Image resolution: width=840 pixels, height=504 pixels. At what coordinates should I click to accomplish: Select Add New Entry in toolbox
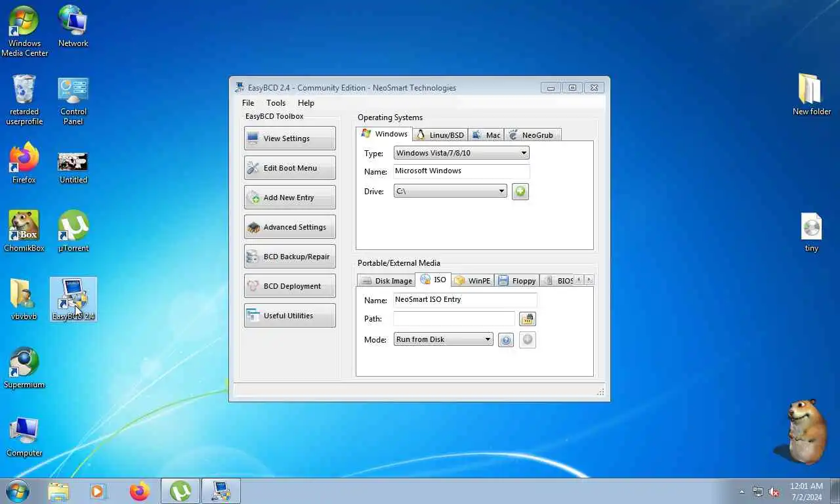coord(289,198)
